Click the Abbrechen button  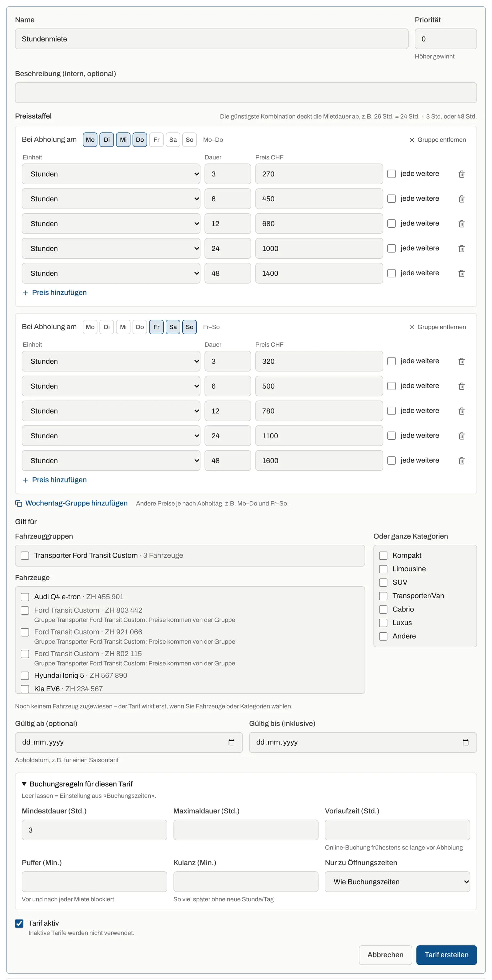(x=385, y=955)
